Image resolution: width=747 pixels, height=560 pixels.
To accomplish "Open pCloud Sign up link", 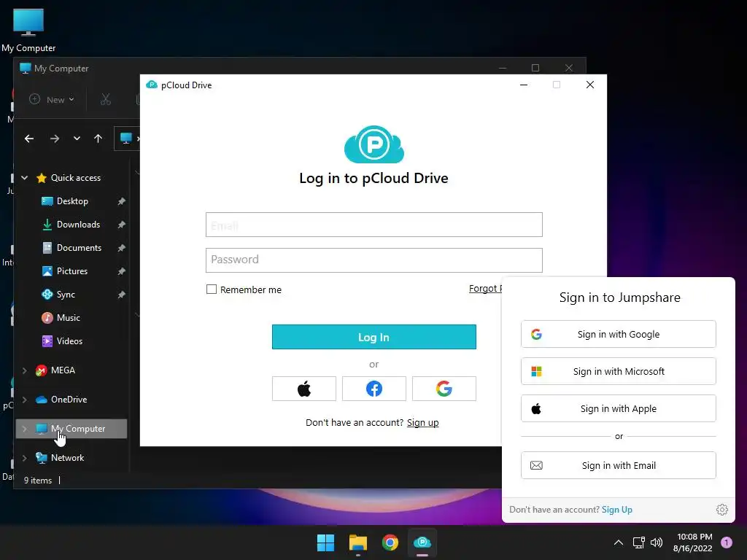I will [422, 422].
